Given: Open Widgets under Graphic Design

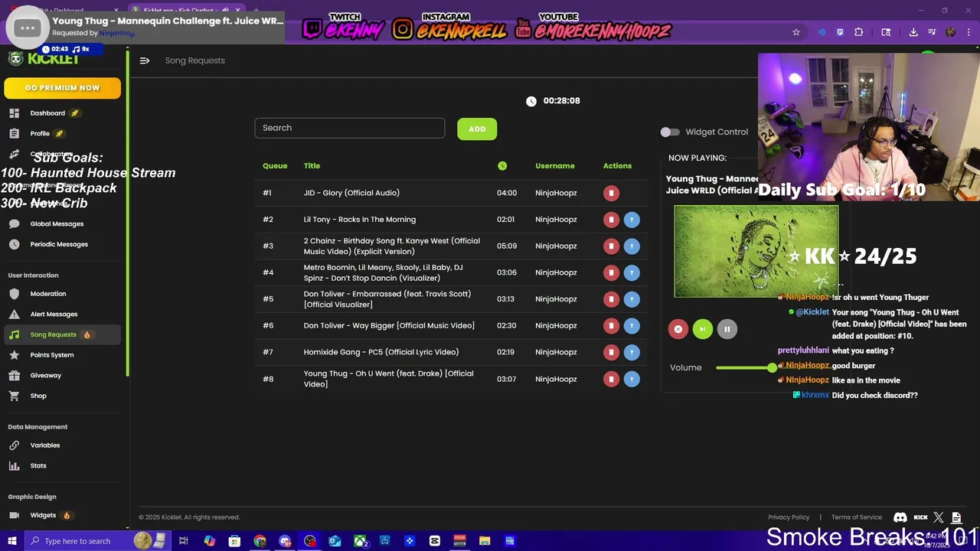Looking at the screenshot, I should coord(63,515).
